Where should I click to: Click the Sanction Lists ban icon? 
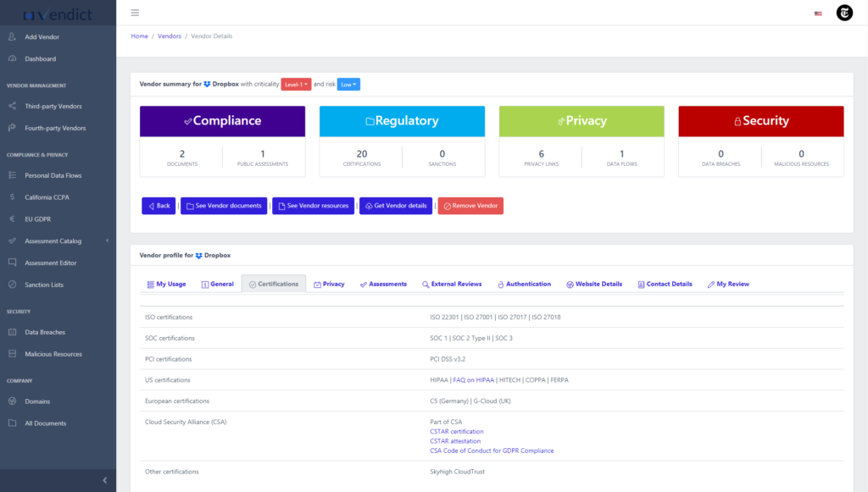(x=12, y=285)
